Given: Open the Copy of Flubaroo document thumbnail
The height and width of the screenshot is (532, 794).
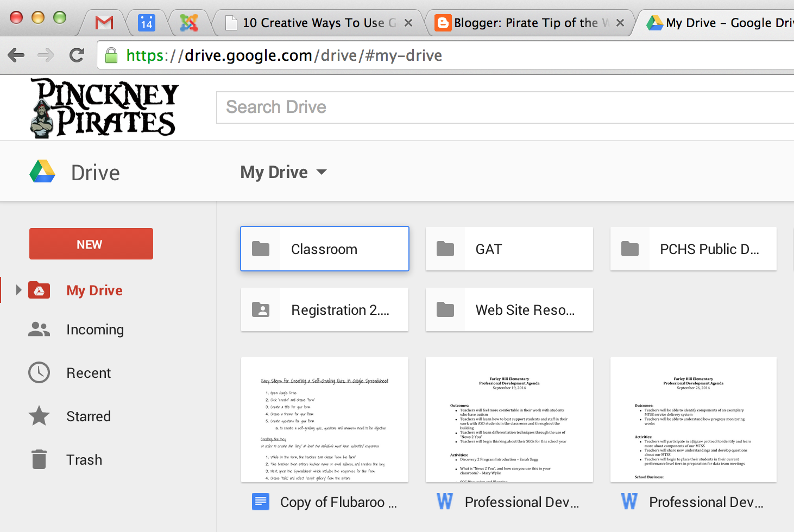Looking at the screenshot, I should 325,420.
